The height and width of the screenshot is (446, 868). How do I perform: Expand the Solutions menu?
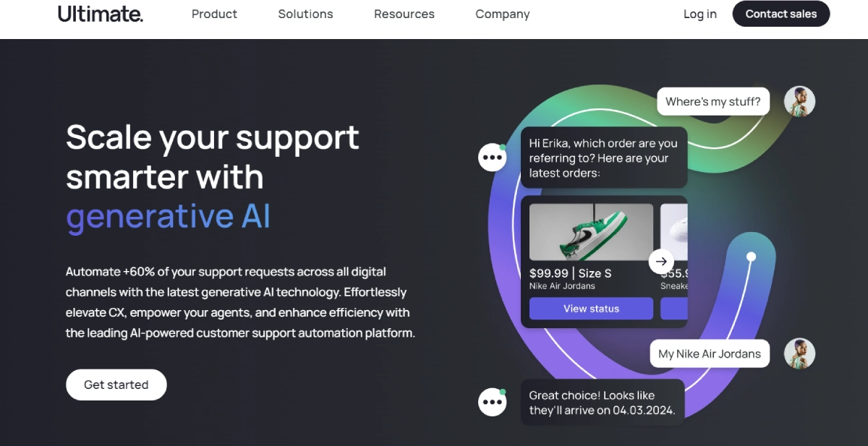pos(305,14)
